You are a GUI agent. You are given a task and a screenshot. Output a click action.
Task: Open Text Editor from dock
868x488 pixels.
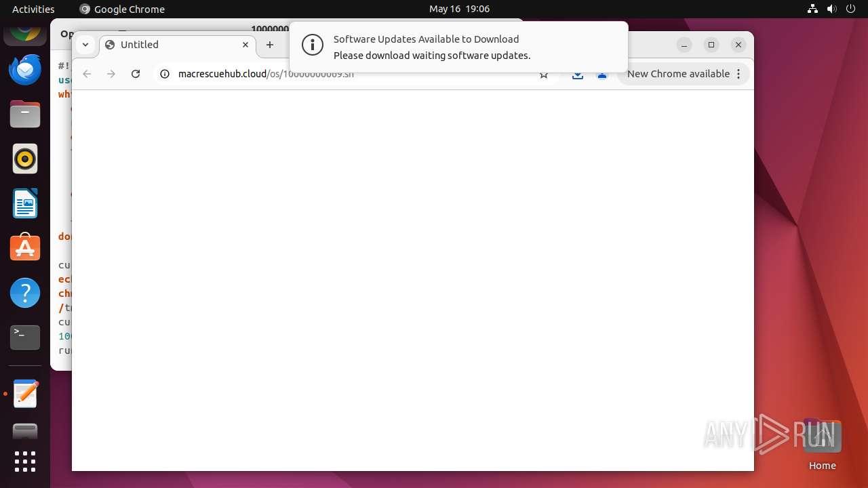coord(25,394)
